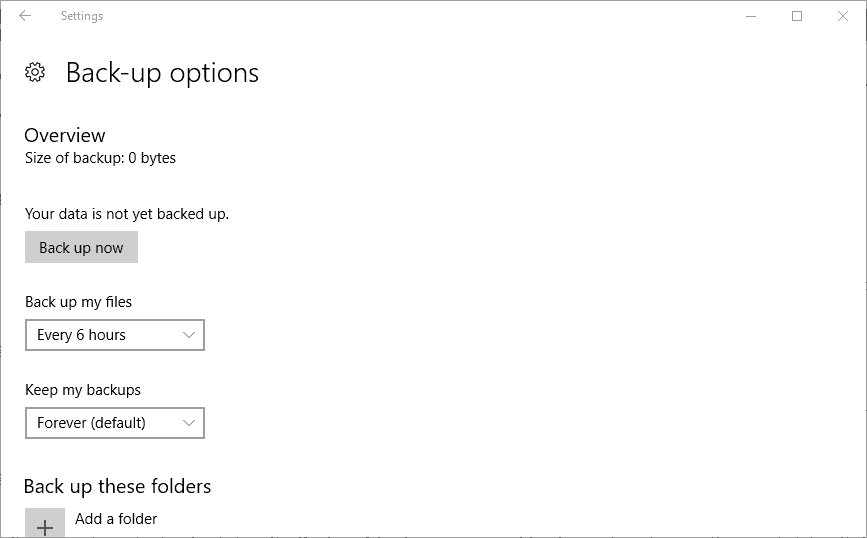The width and height of the screenshot is (867, 538).
Task: Click the 'Settings' window title text
Action: pyautogui.click(x=81, y=16)
